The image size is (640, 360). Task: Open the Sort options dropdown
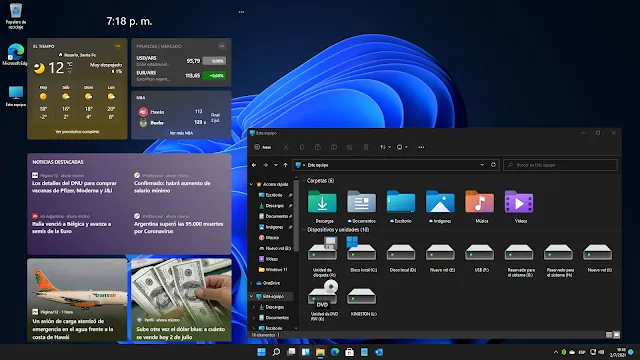click(385, 147)
